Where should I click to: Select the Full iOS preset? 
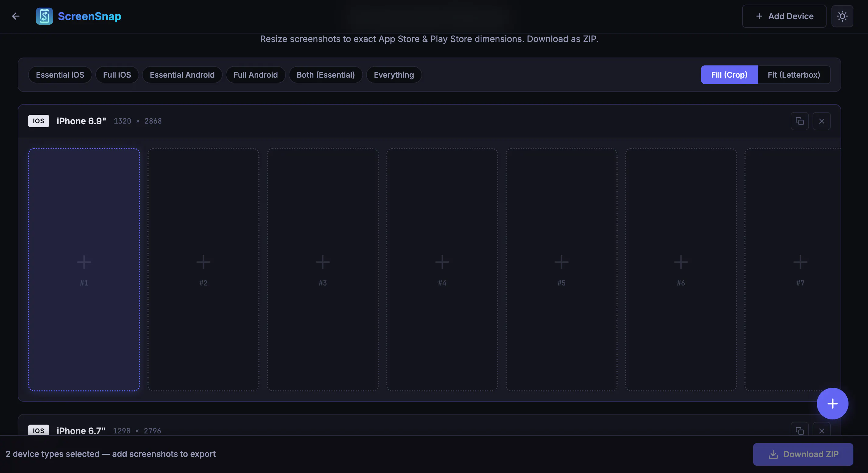click(117, 75)
